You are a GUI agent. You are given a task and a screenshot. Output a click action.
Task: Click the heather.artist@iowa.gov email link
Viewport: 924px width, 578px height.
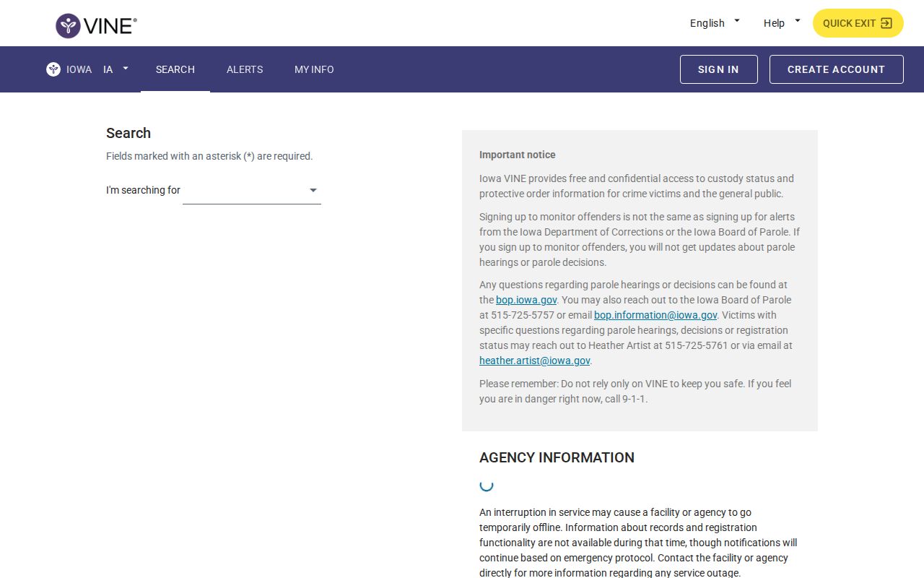pyautogui.click(x=535, y=361)
